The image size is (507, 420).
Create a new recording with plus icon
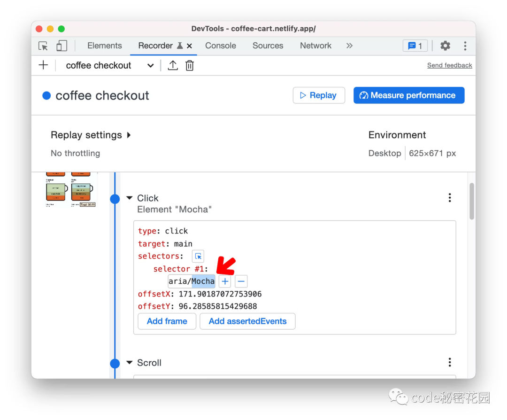pyautogui.click(x=43, y=65)
